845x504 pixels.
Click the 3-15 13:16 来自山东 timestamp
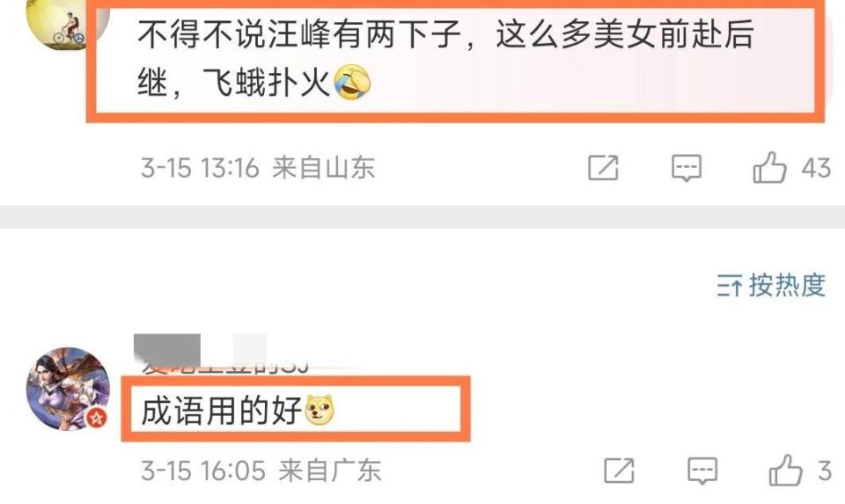258,167
